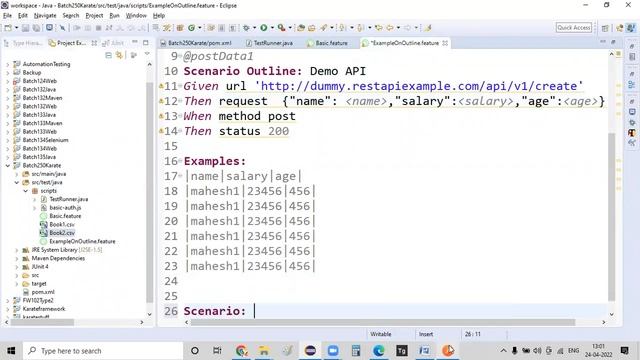Open Google Chrome from the taskbar
Viewport: 640px width, 360px height.
tap(241, 351)
